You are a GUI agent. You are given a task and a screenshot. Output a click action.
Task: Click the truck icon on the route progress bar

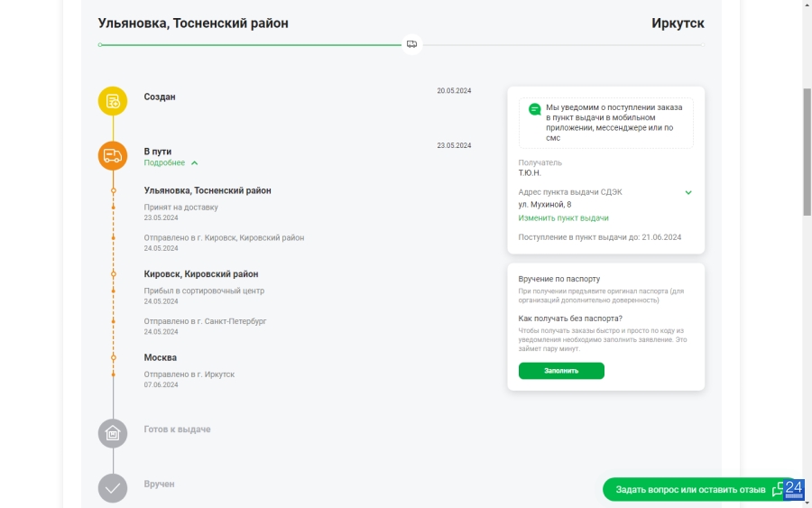coord(411,44)
